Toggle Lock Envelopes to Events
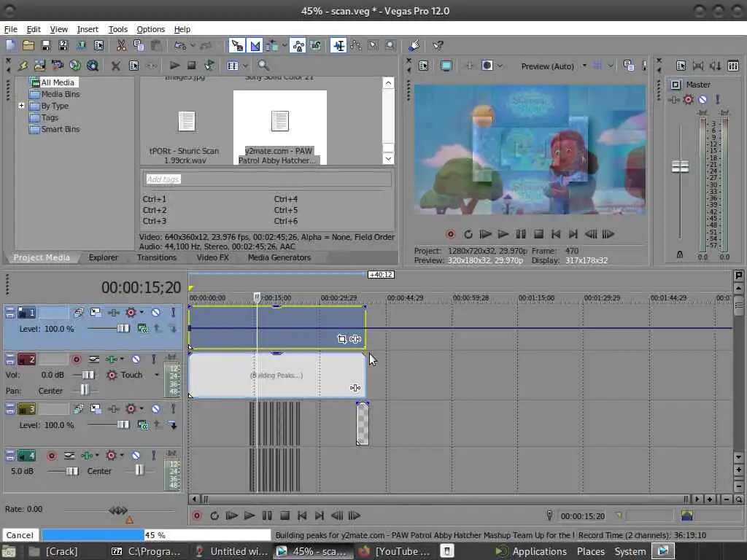The image size is (747, 560). pyautogui.click(x=298, y=46)
